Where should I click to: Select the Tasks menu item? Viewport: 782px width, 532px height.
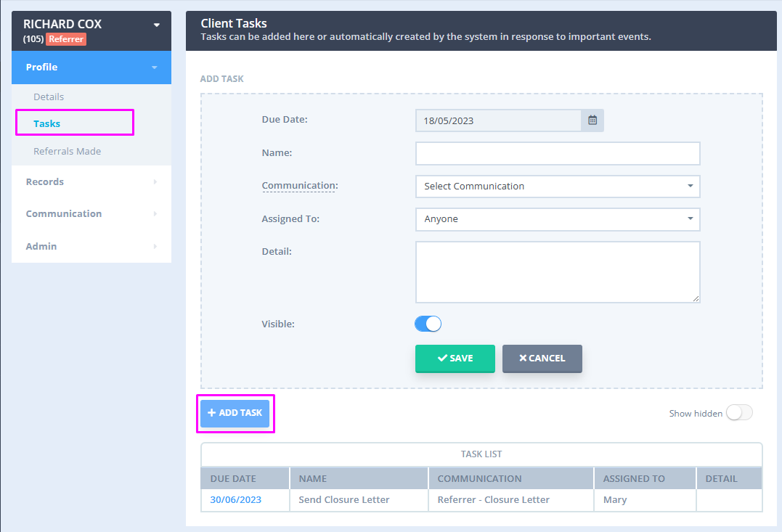[x=45, y=123]
